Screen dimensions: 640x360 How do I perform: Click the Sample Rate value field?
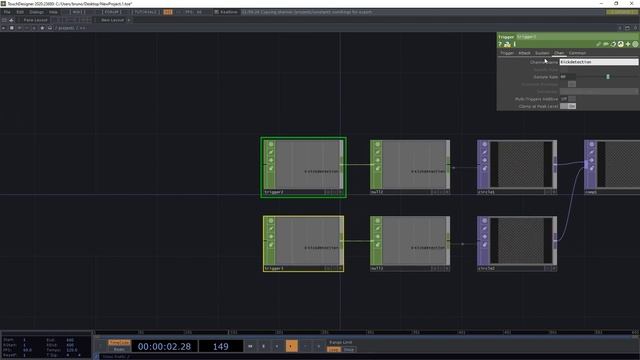568,77
